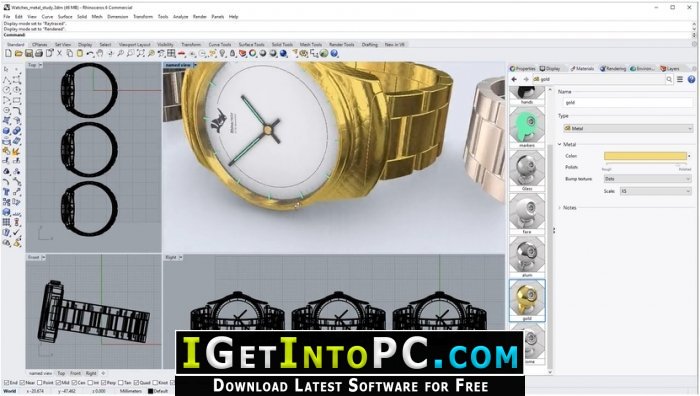Image resolution: width=700 pixels, height=396 pixels.
Task: Expand the Notes section
Action: 567,208
